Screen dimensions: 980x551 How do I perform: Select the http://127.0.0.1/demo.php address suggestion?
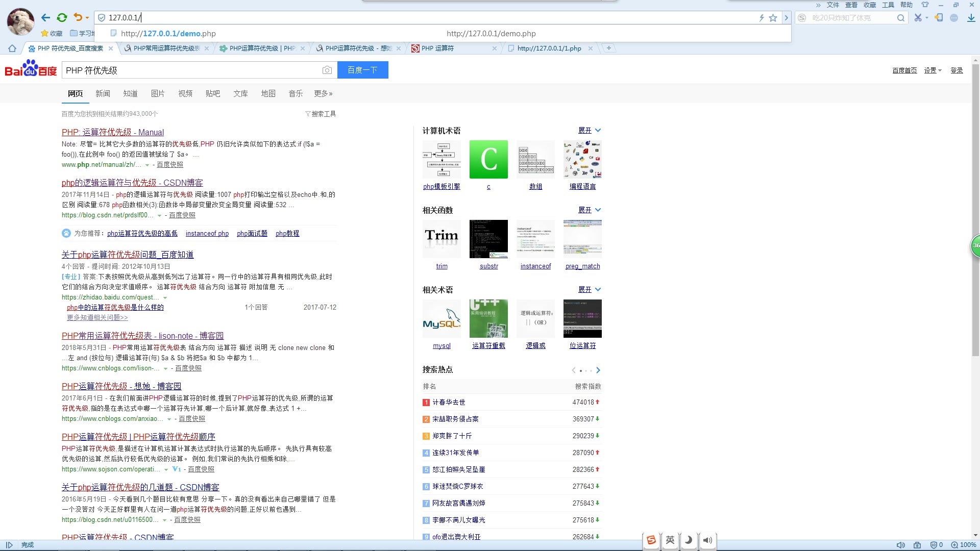tap(443, 34)
